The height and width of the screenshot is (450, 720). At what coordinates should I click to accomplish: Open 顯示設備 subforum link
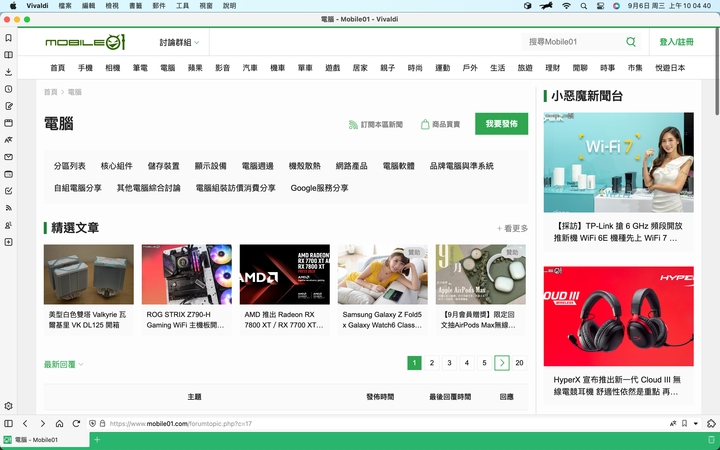[211, 166]
